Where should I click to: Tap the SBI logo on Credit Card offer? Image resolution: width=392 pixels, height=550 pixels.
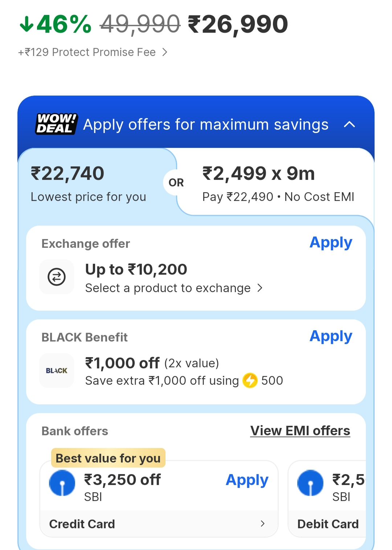tap(62, 483)
